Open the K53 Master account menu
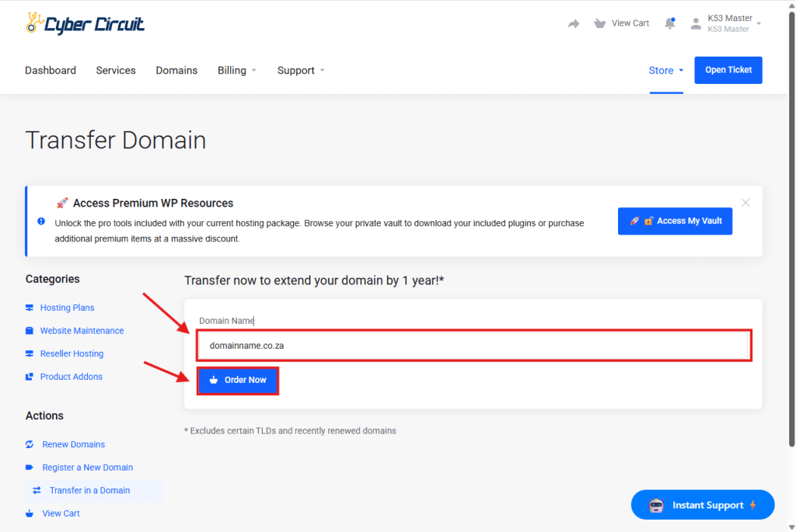 729,23
